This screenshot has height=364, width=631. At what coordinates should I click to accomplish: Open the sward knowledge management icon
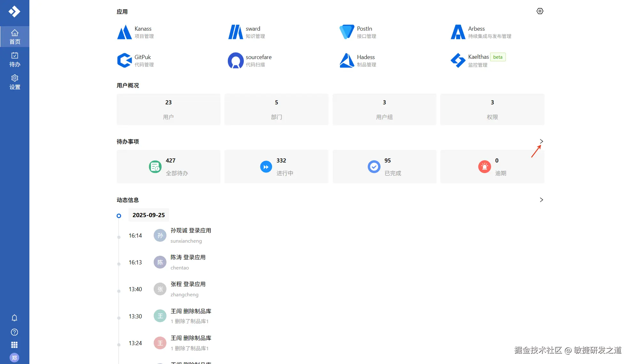coord(235,32)
